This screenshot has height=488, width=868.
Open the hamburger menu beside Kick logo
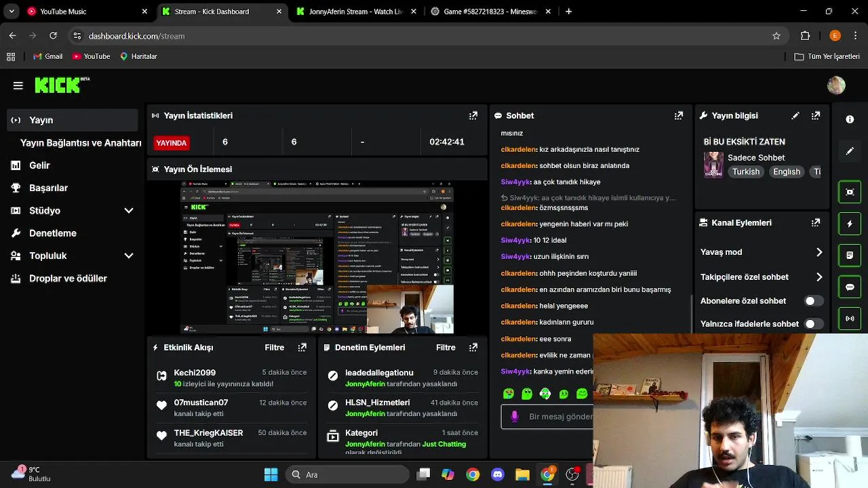point(18,85)
